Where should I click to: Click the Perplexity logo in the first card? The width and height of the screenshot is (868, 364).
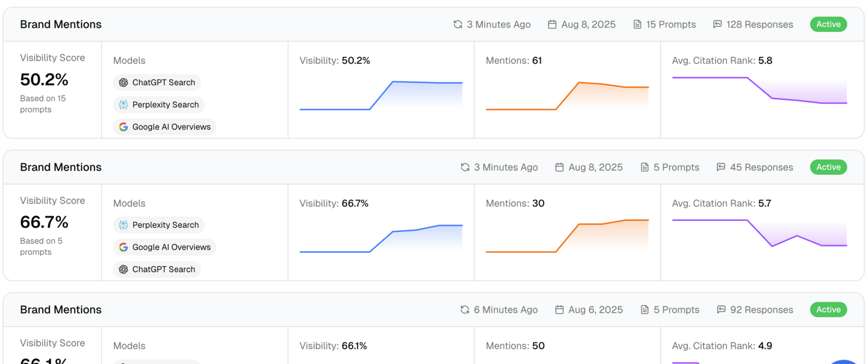coord(124,105)
